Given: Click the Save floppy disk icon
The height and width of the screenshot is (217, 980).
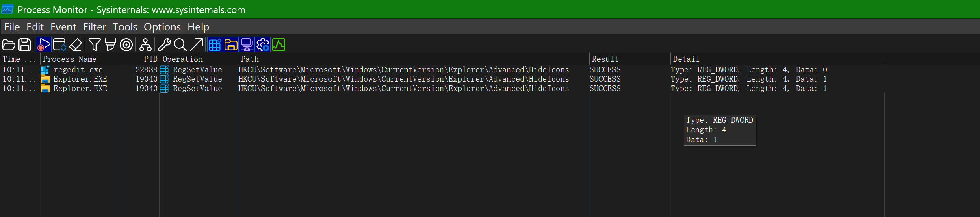Looking at the screenshot, I should 25,45.
